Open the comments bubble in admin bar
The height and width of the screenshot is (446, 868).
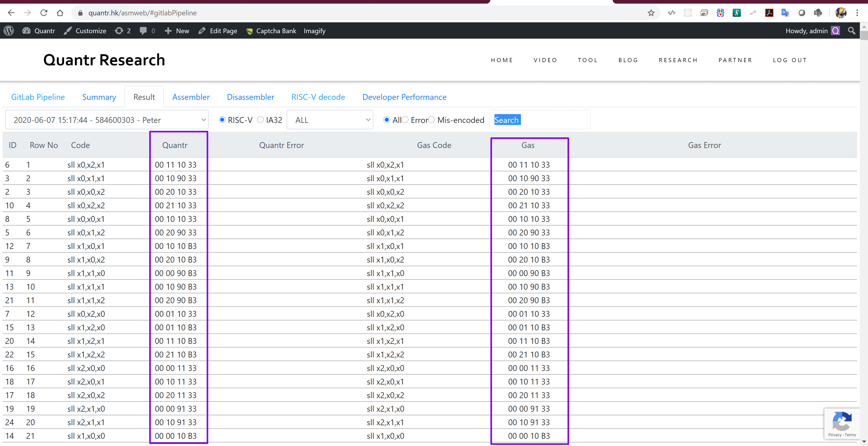[147, 31]
